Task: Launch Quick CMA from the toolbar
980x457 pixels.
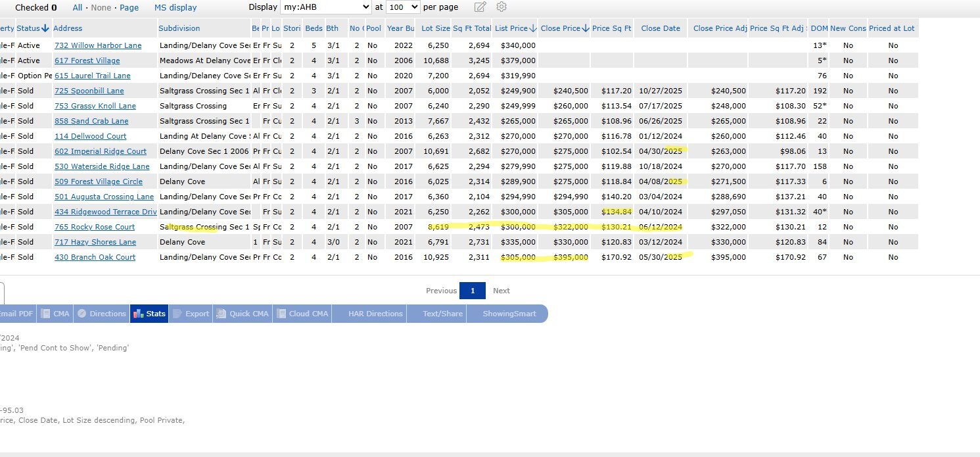Action: pyautogui.click(x=242, y=314)
